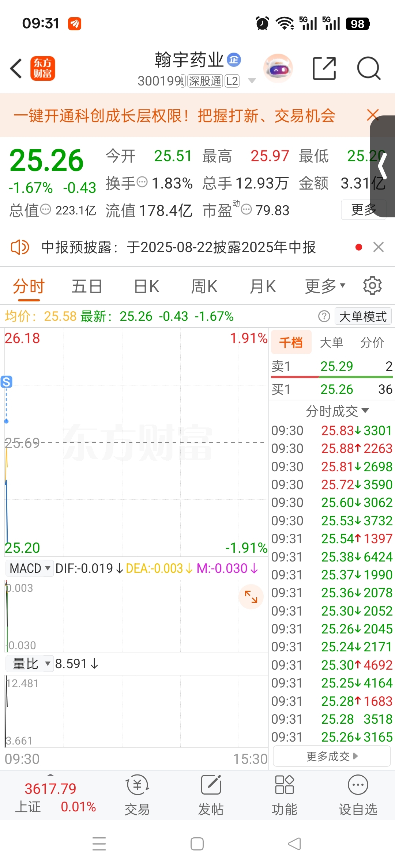The width and height of the screenshot is (395, 868).
Task: Switch to 大单 tab
Action: [331, 342]
